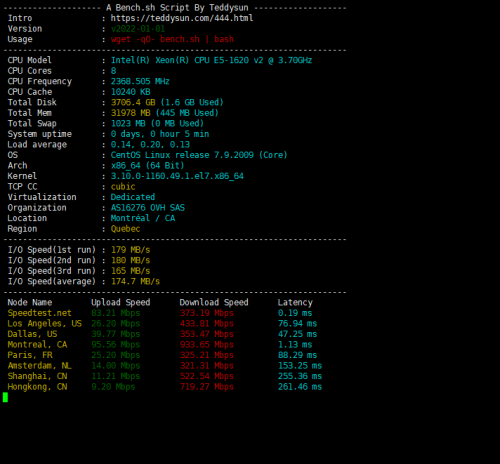The image size is (500, 464).
Task: Click the Bench.sh Script By Teddysun title
Action: coord(177,8)
